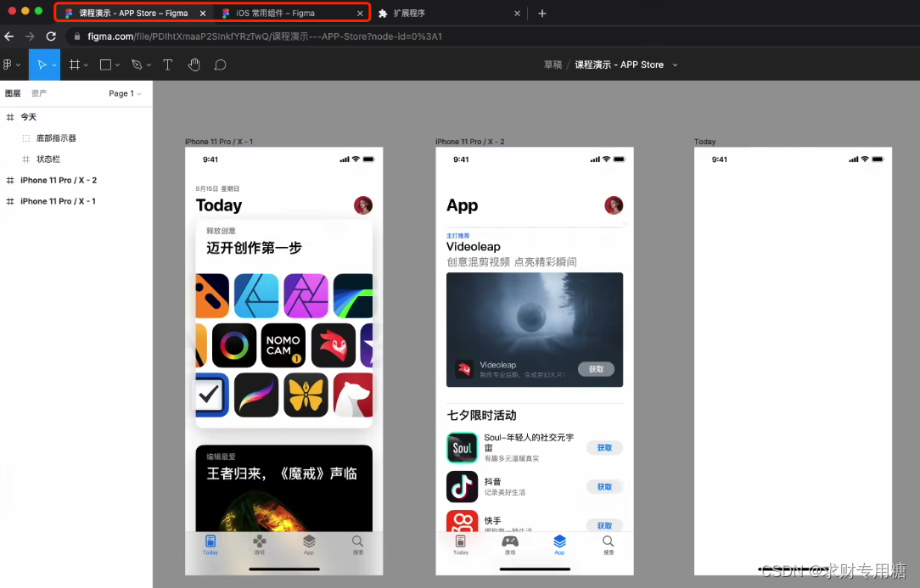Click the avatar on the App screen
920x588 pixels.
tap(614, 205)
